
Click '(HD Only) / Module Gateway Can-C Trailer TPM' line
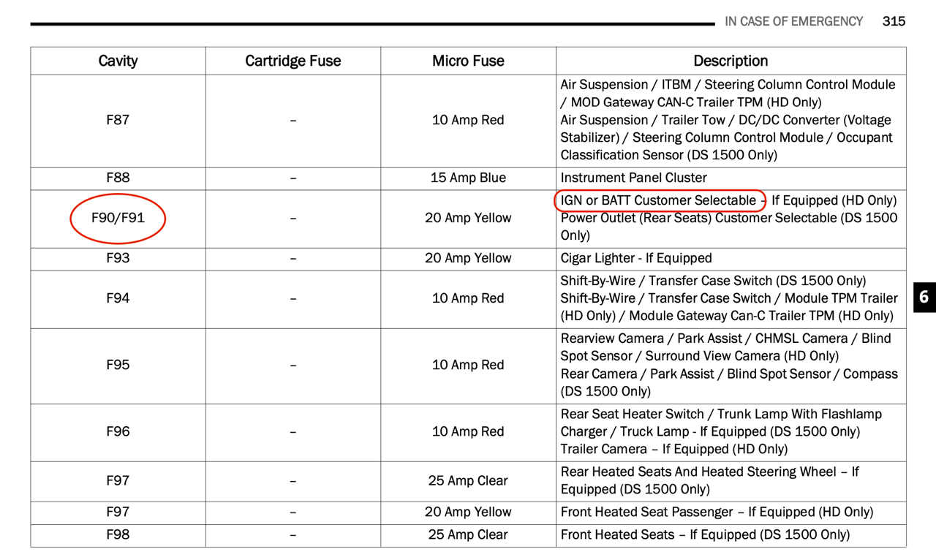pyautogui.click(x=727, y=316)
